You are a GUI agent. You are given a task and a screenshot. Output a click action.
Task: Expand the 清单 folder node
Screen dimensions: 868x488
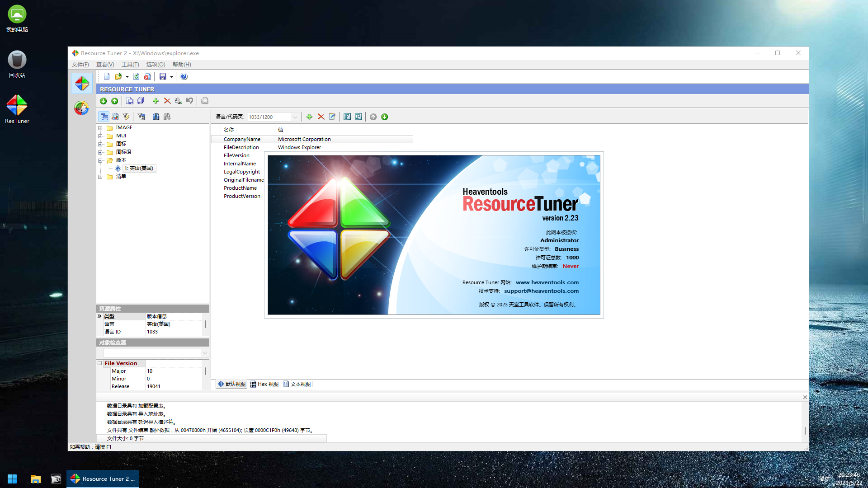[x=100, y=177]
